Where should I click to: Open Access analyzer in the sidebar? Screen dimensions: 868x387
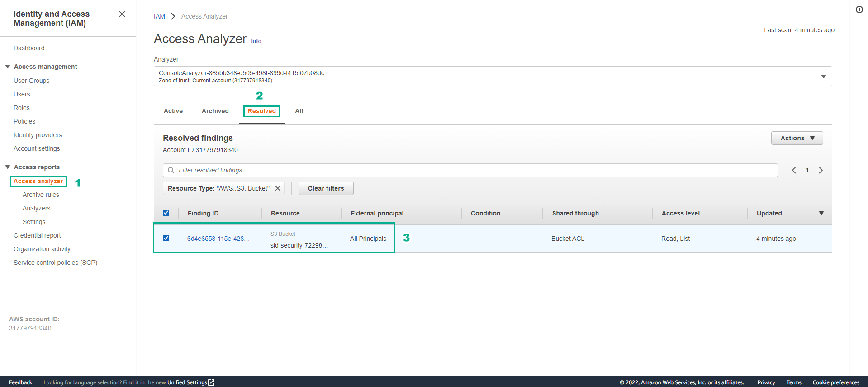coord(38,181)
